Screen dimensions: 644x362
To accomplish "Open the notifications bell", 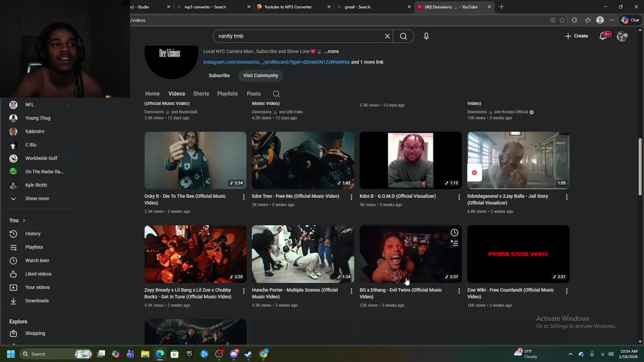I will 603,36.
